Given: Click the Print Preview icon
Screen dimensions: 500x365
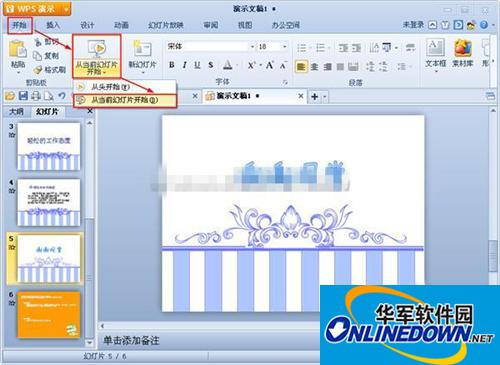Looking at the screenshot, I should 49,96.
